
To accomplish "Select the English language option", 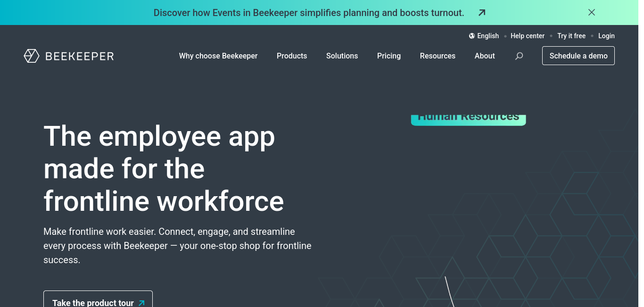I will click(x=488, y=36).
